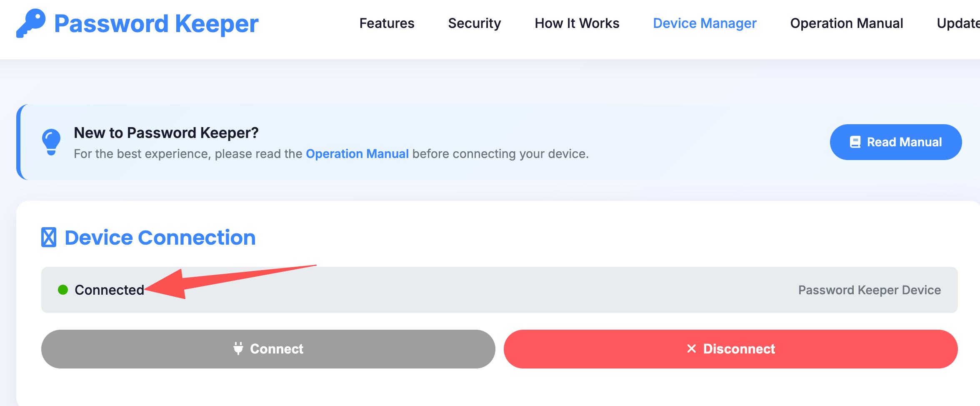The image size is (980, 406).
Task: Follow the inline Operation Manual link
Action: (x=357, y=154)
